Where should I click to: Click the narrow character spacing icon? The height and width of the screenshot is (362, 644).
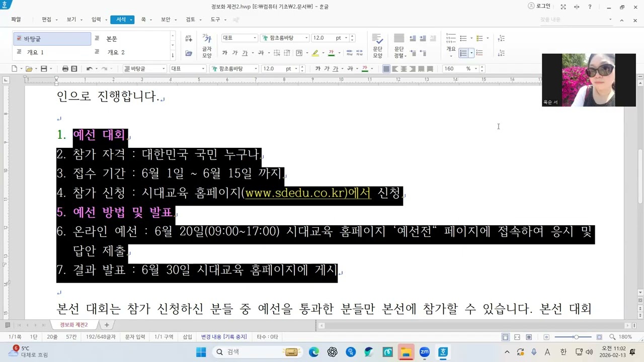350,53
